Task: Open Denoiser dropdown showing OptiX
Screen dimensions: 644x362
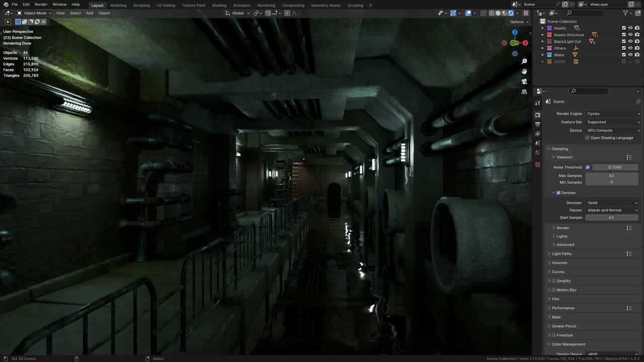Action: [x=612, y=203]
